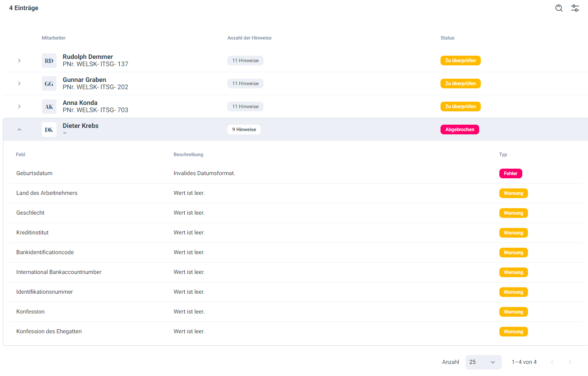Expand Gunnar Graben's row details
Screen dimensions: 588x376
click(19, 84)
